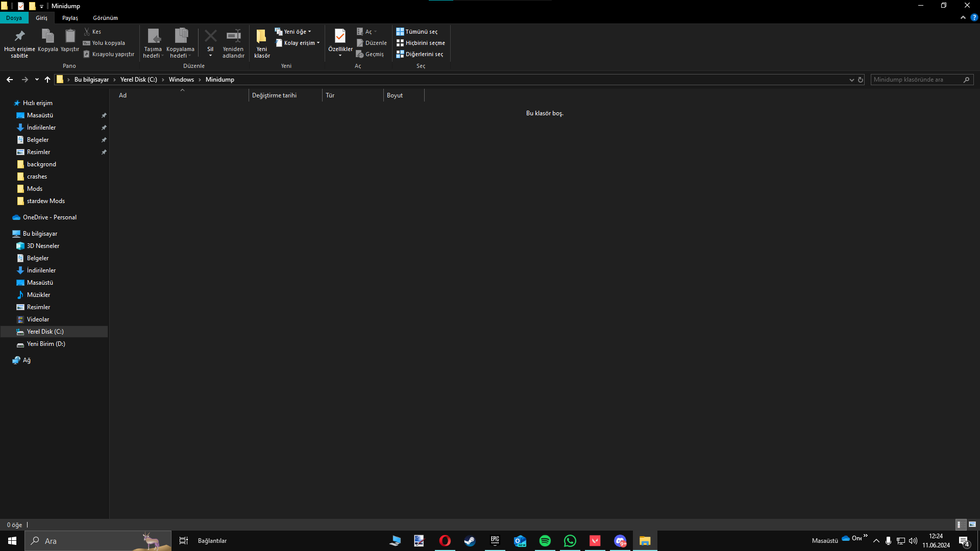Click Hızlı erişime sabitle pin icon
The height and width of the screenshot is (551, 980).
tap(19, 37)
